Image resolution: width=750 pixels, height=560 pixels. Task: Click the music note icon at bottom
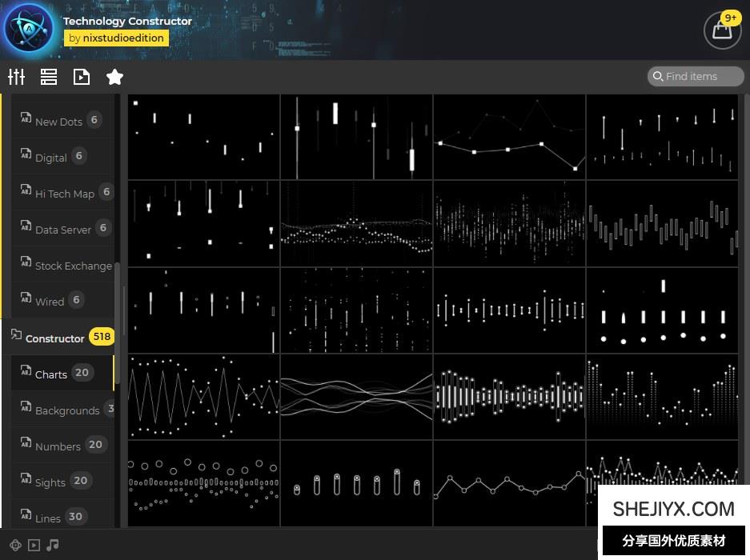click(53, 546)
